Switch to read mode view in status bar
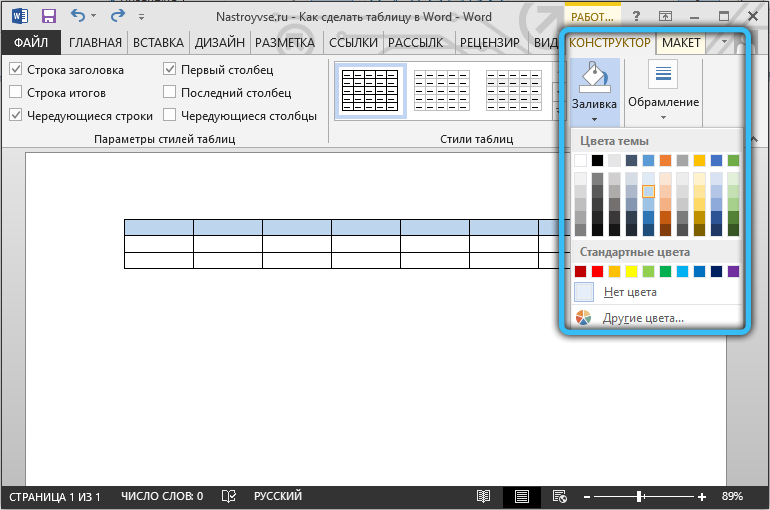770x510 pixels. click(x=484, y=496)
